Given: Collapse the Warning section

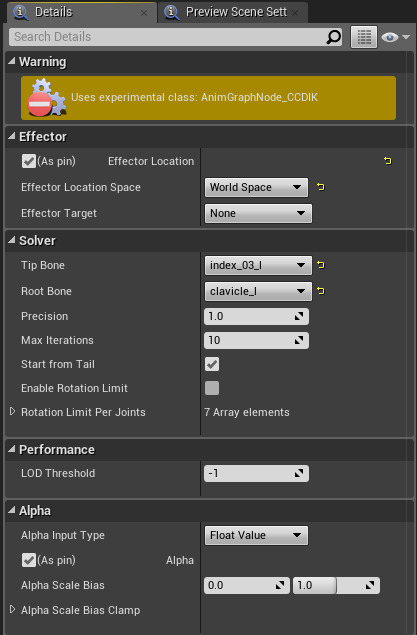Looking at the screenshot, I should point(12,62).
